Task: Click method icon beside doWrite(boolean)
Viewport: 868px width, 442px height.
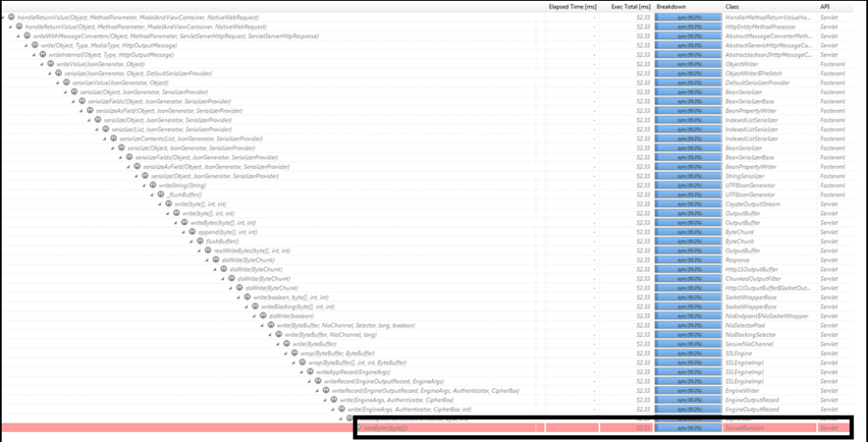Action: point(263,316)
